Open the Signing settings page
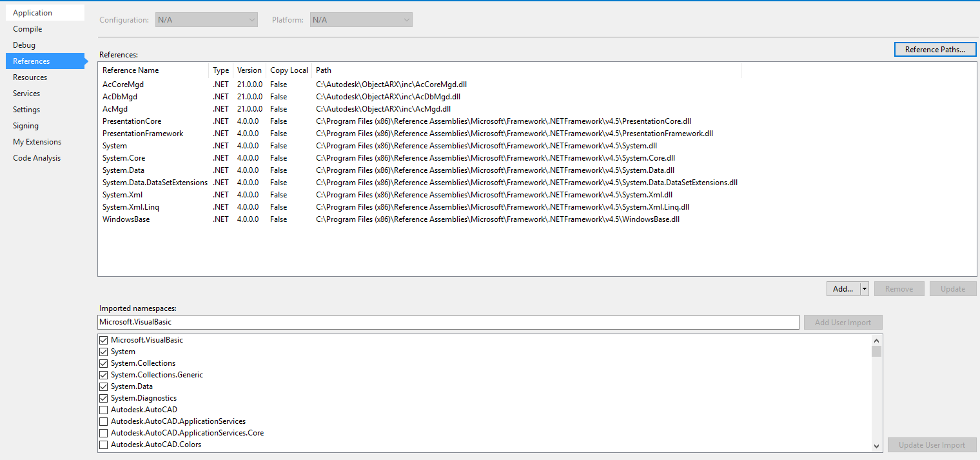Image resolution: width=980 pixels, height=460 pixels. click(26, 125)
